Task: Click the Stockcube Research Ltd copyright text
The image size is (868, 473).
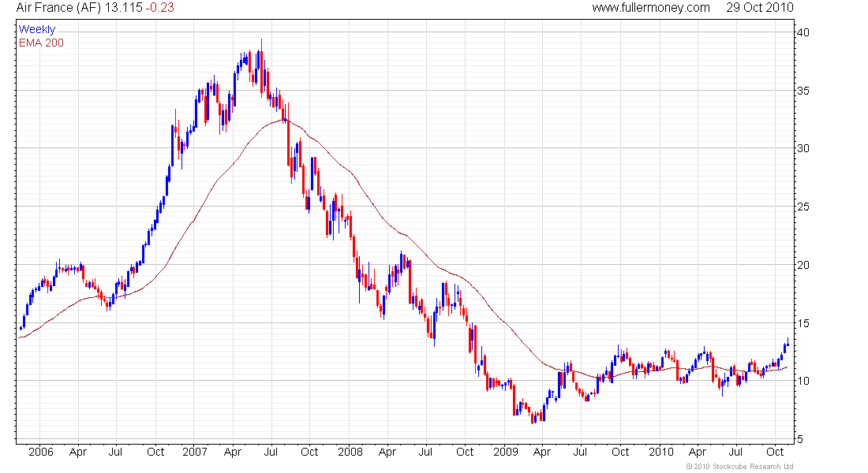Action: pyautogui.click(x=739, y=467)
